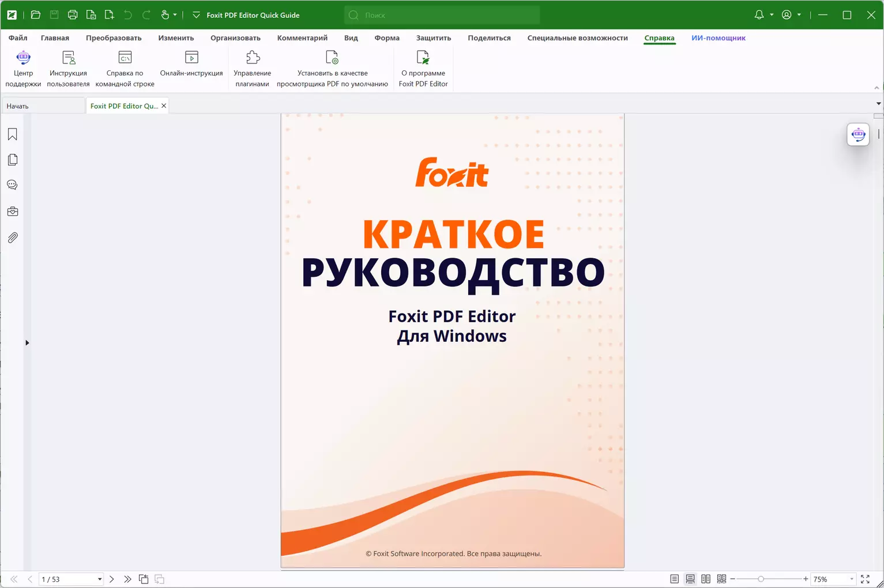Switch to the Организовать ribbon tab

pyautogui.click(x=235, y=38)
